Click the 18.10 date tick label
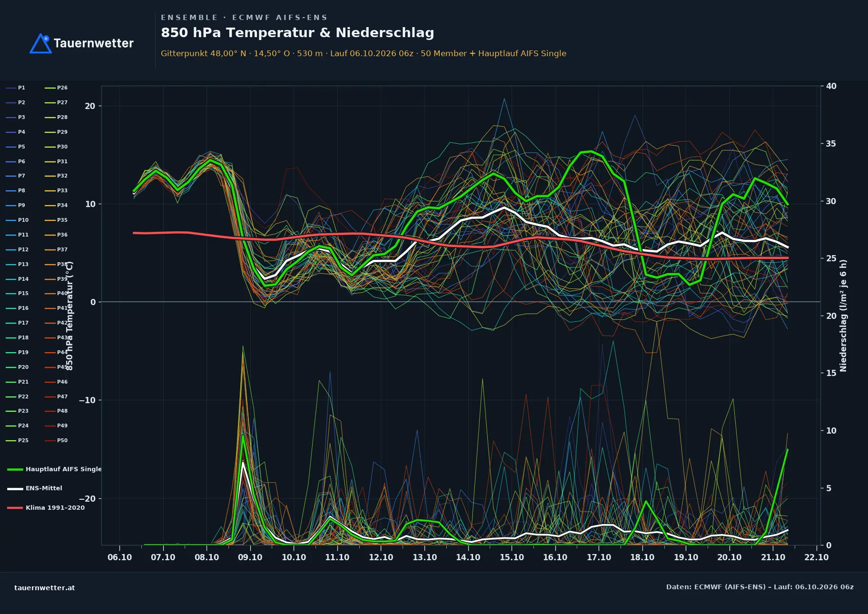This screenshot has width=868, height=614. 642,557
